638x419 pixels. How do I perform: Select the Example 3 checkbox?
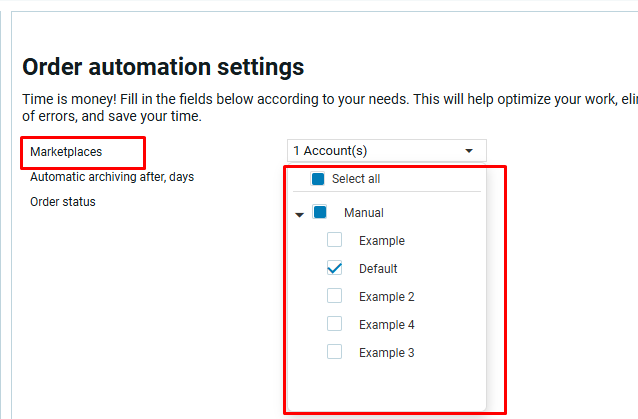point(335,352)
